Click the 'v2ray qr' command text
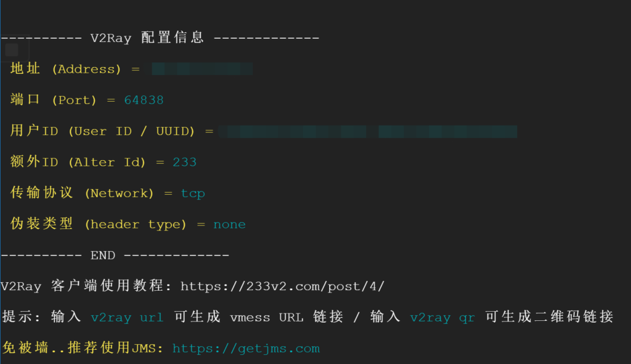Viewport: 631px width, 364px height. click(442, 317)
